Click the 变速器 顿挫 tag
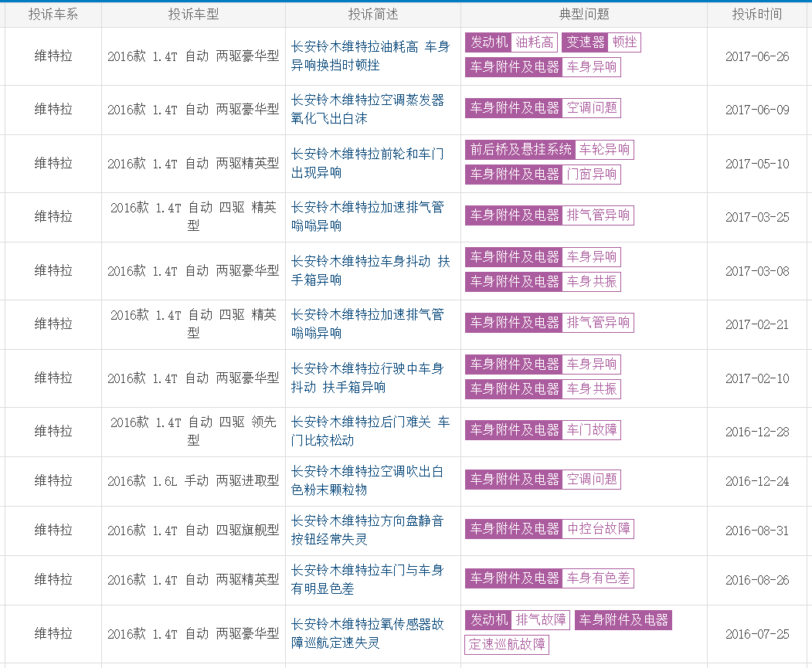Screen dimensions: 812x668 pos(601,42)
